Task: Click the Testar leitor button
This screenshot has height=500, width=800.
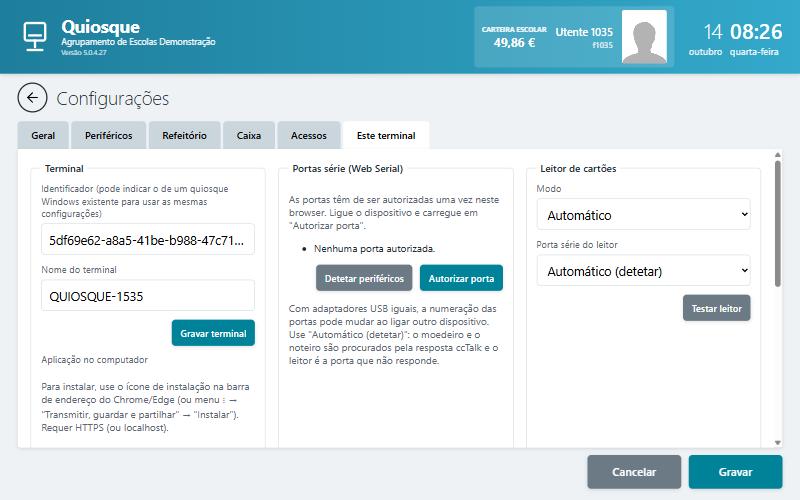Action: [716, 308]
